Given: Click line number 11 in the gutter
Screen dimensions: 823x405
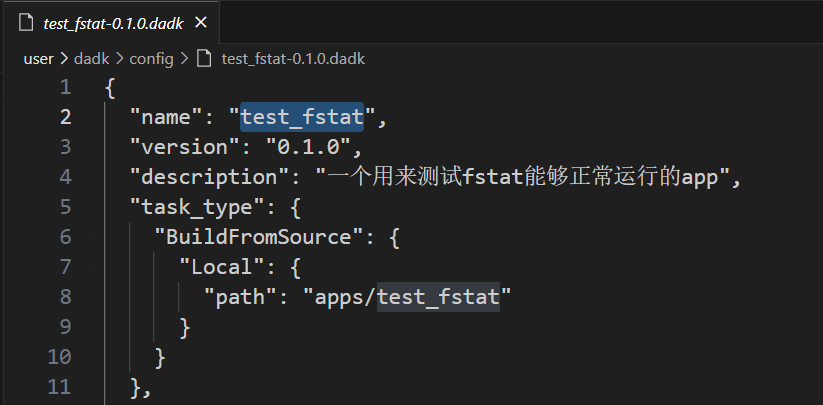Looking at the screenshot, I should click(59, 387).
